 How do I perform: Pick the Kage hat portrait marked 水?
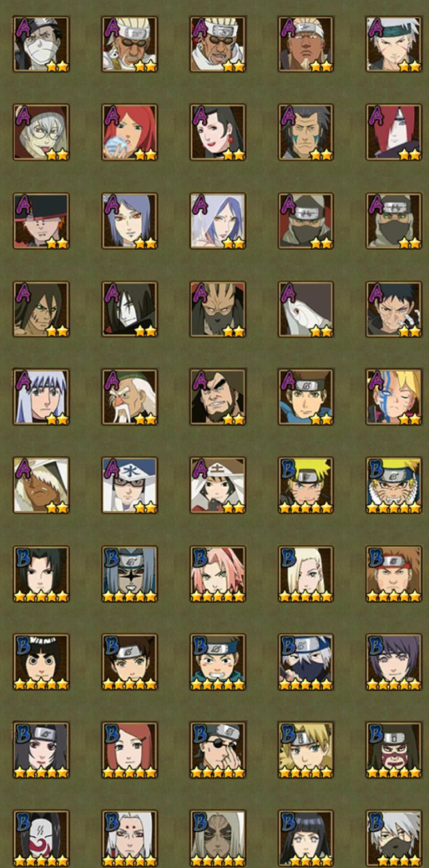click(129, 485)
